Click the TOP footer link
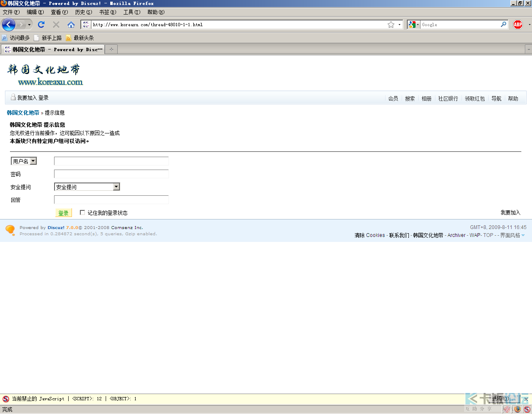532x414 pixels. [488, 235]
